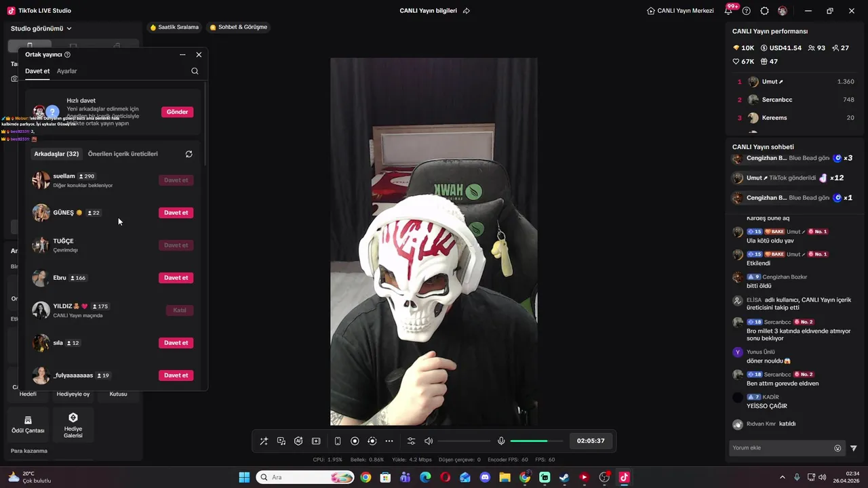
Task: Click the Ara taskbar search box
Action: pyautogui.click(x=305, y=477)
